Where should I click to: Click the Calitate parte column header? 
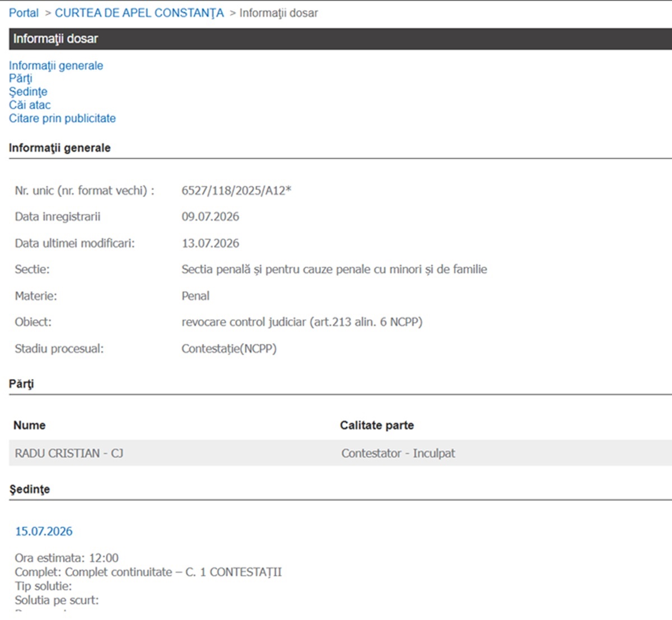tap(377, 425)
